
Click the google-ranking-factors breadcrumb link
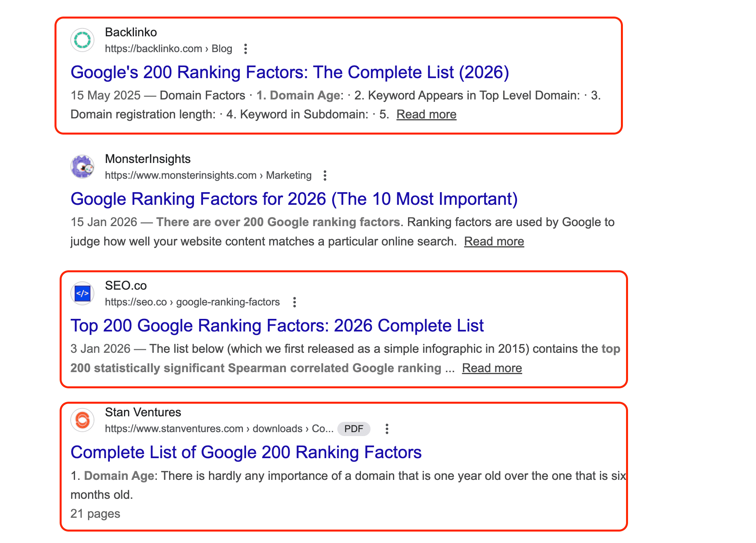click(x=228, y=302)
